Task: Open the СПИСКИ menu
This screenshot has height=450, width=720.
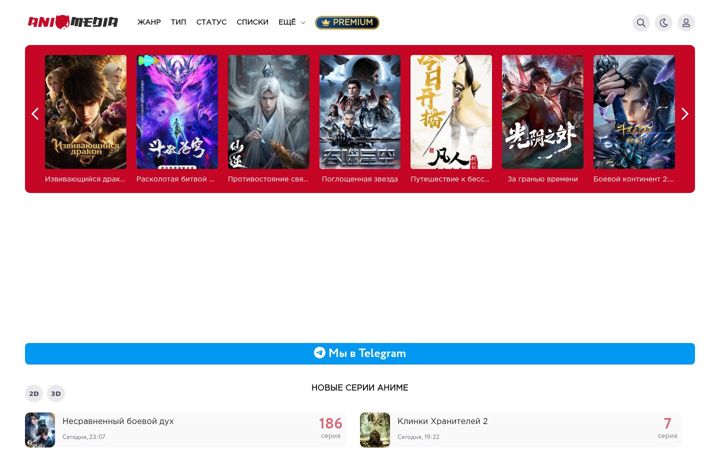Action: [x=252, y=22]
